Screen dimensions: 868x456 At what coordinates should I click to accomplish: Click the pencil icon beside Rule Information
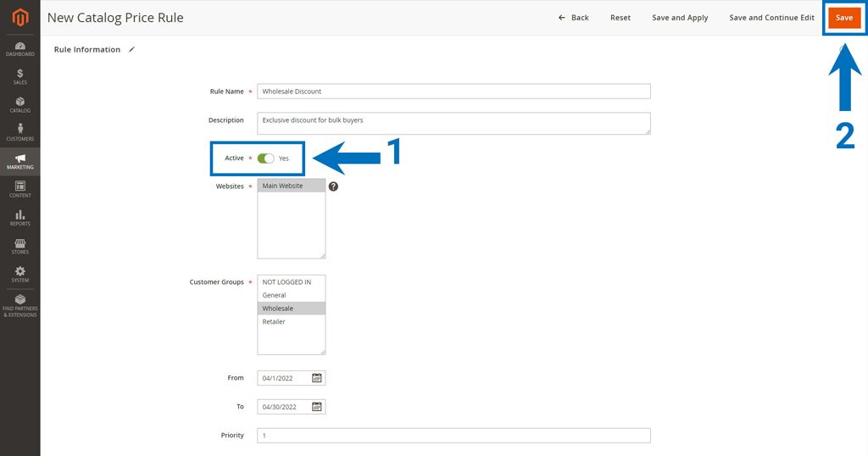point(131,49)
